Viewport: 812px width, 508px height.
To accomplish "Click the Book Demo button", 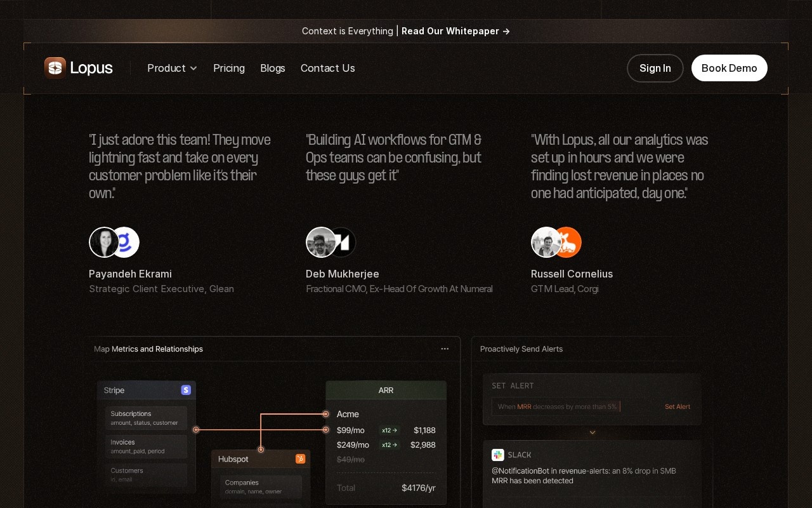I will [x=730, y=68].
